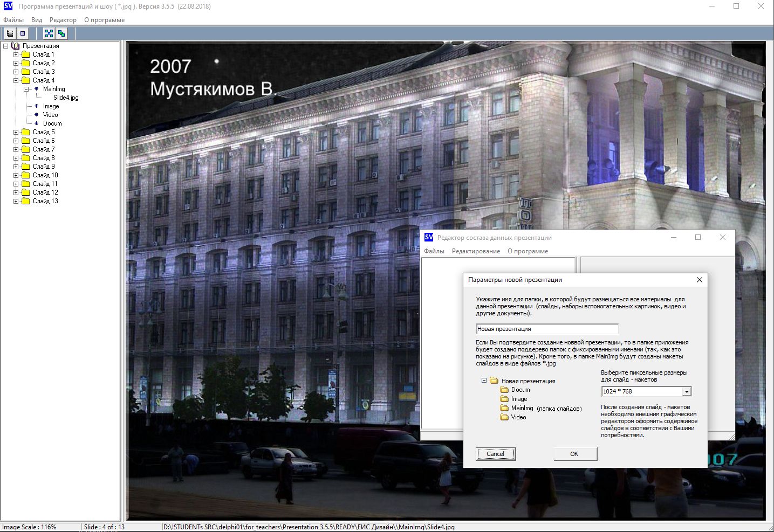This screenshot has width=774, height=532.
Task: Collapse the Новая презентация tree in dialog
Action: (x=484, y=381)
